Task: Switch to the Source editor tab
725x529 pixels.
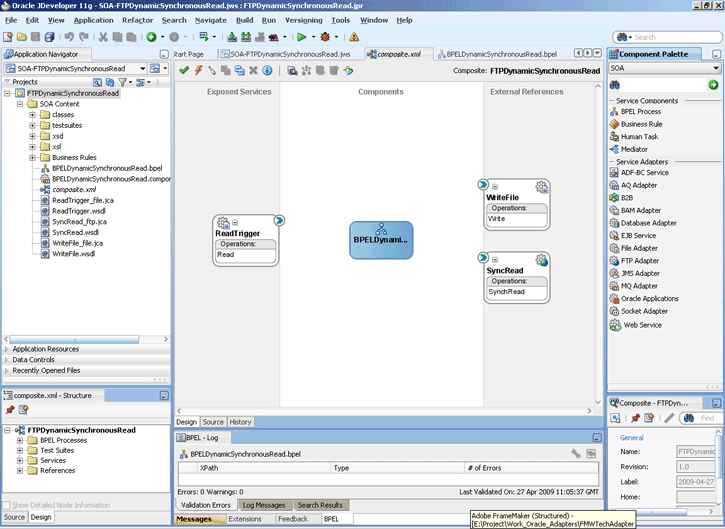Action: (213, 422)
